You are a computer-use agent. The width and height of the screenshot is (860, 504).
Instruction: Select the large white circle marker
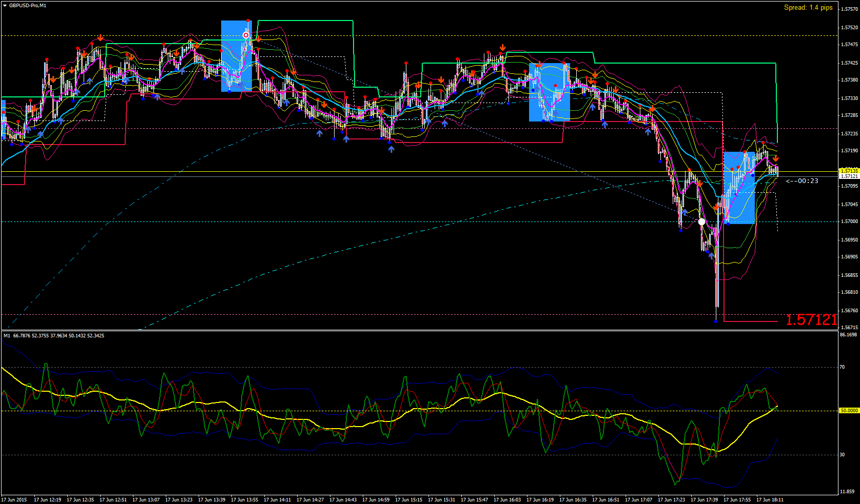pyautogui.click(x=702, y=222)
